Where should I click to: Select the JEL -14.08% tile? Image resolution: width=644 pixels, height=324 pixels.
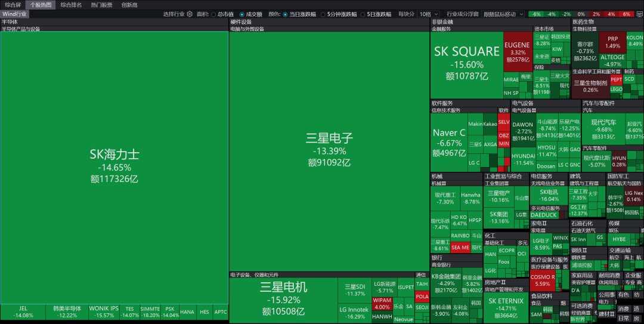(x=23, y=312)
